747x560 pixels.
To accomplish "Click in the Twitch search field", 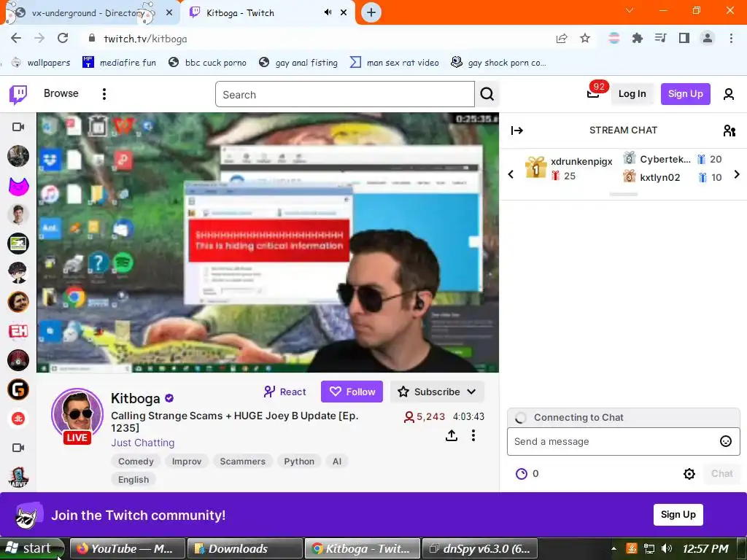I will click(x=345, y=94).
